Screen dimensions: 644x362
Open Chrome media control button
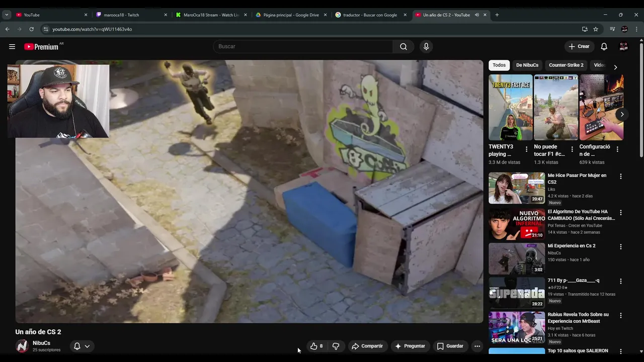pyautogui.click(x=612, y=29)
